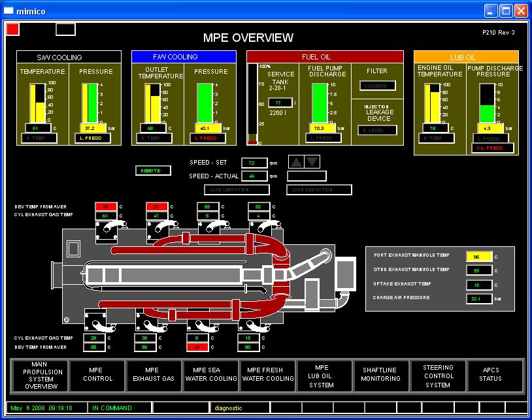
Task: Click the lub oil H. TEMP indicator
Action: 437,138
